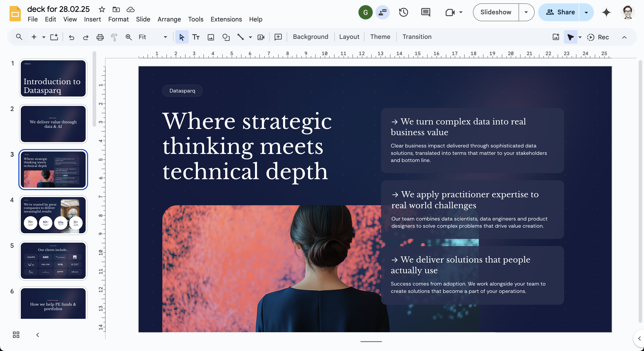Select slide 4 thumbnail with statistics
The image size is (644, 351).
53,215
